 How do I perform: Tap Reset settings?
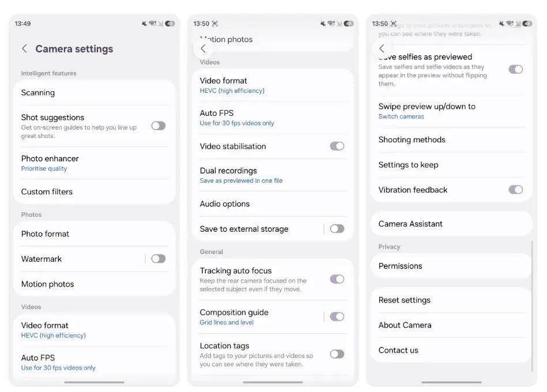click(451, 300)
